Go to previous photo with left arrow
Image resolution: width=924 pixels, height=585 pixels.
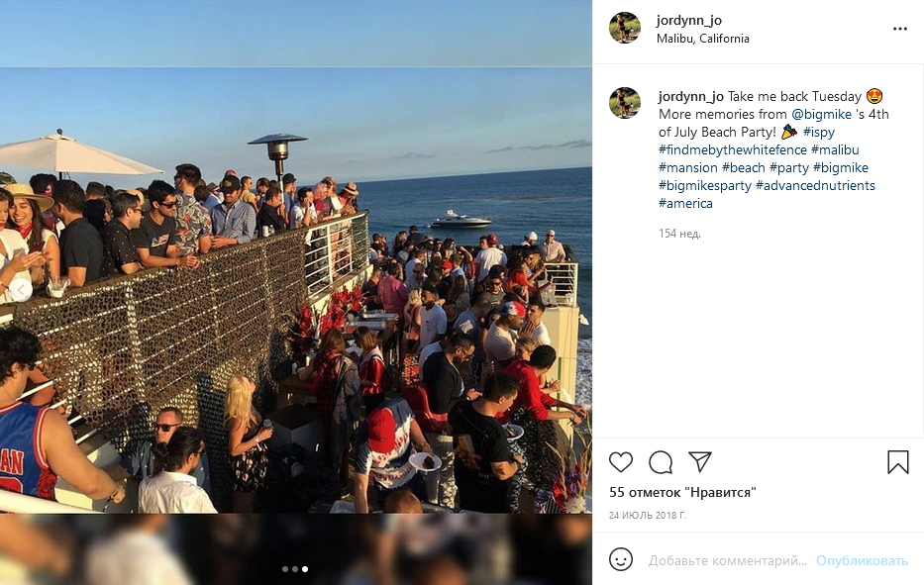[21, 289]
